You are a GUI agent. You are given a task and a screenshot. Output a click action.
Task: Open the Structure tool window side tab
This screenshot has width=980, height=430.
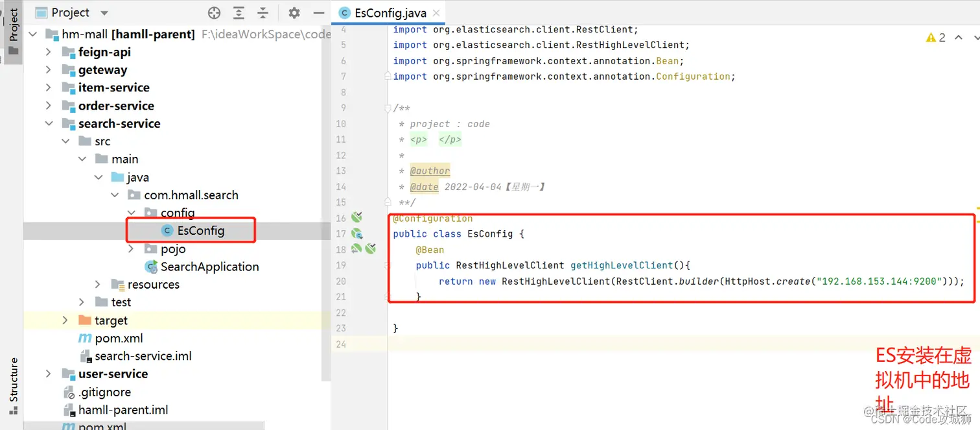(x=13, y=386)
